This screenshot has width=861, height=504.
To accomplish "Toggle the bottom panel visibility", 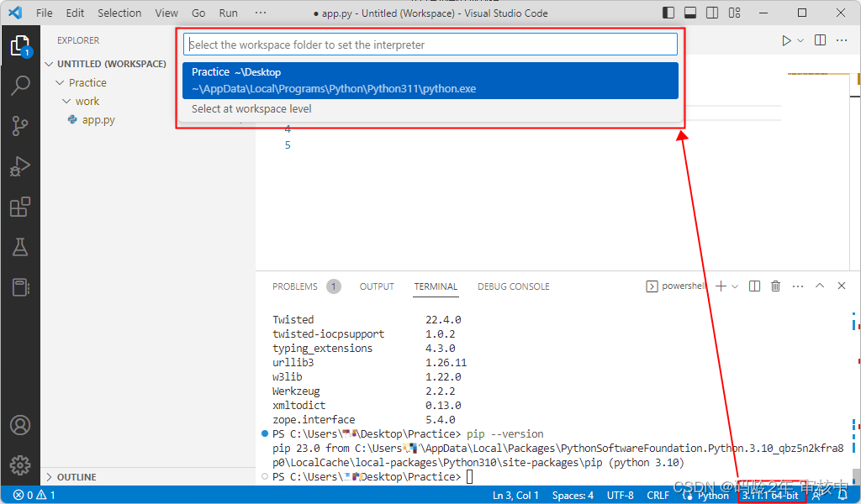I will (690, 13).
